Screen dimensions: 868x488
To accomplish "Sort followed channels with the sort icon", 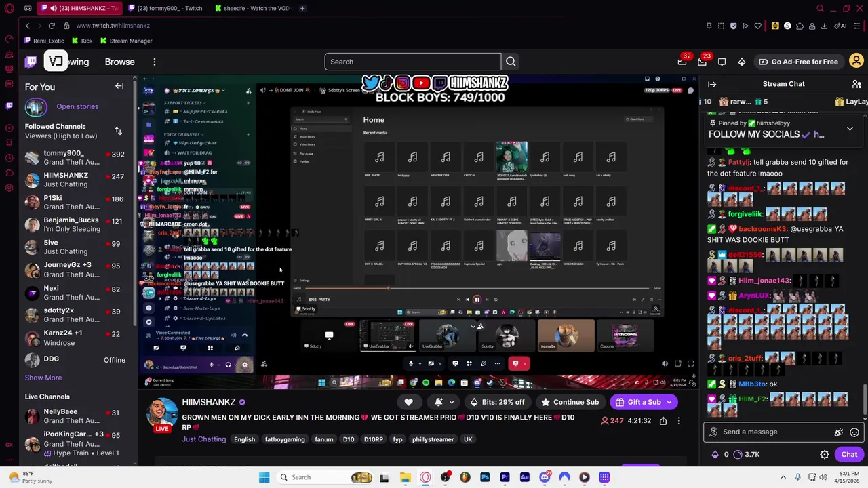I will click(x=118, y=131).
